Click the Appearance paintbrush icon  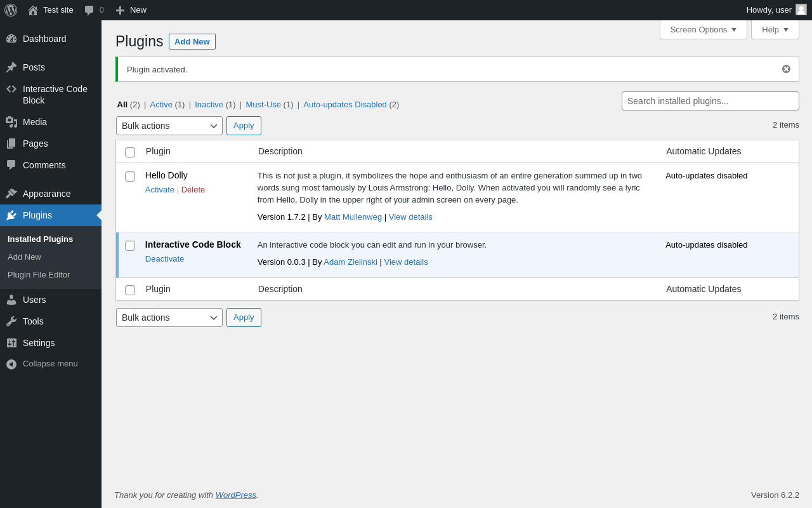pyautogui.click(x=11, y=194)
